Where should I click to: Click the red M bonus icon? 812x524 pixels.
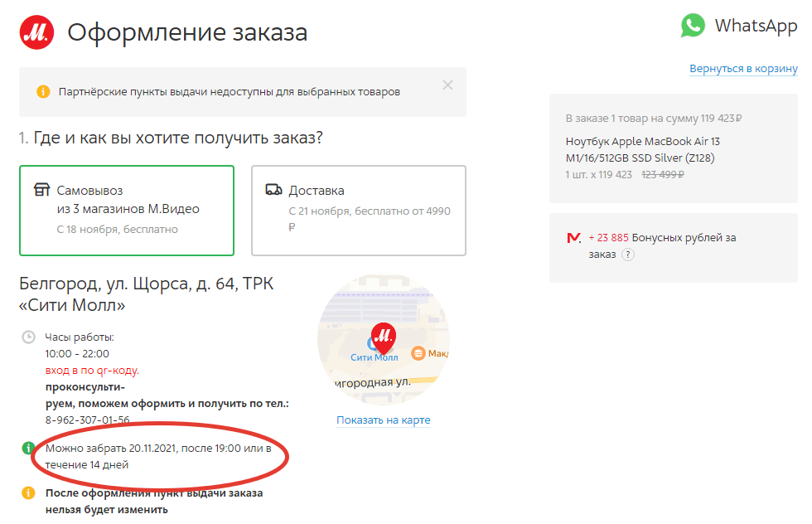[573, 238]
